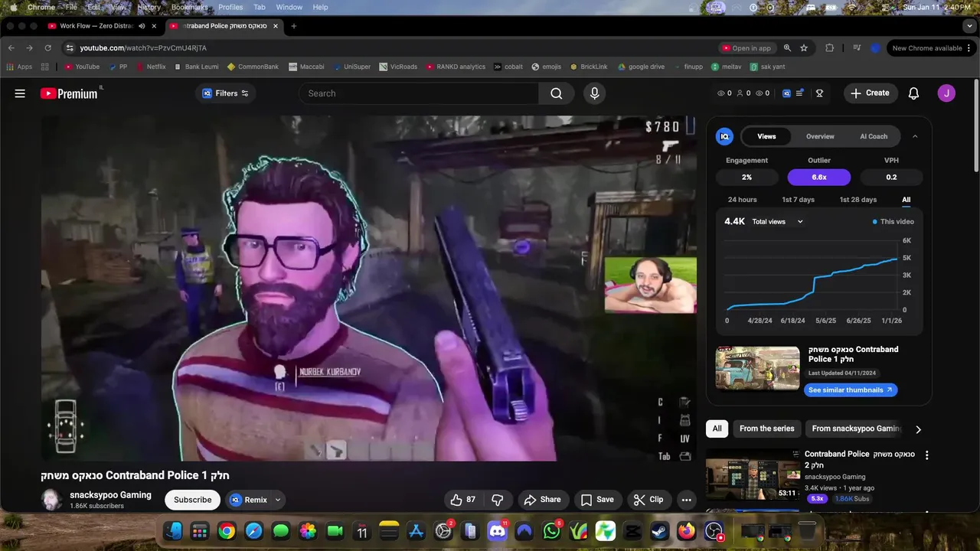Viewport: 980px width, 551px height.
Task: Open the bookmarks Apps grid
Action: point(19,67)
